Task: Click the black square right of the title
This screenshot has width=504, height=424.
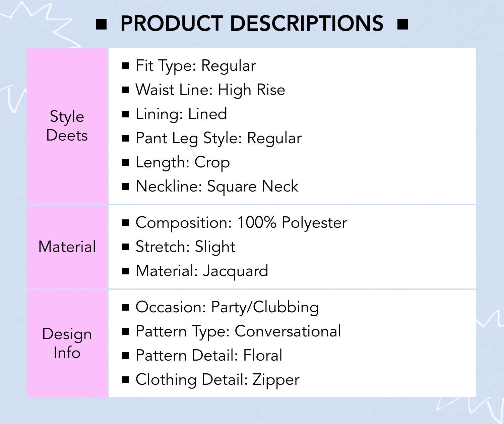Action: click(x=402, y=24)
